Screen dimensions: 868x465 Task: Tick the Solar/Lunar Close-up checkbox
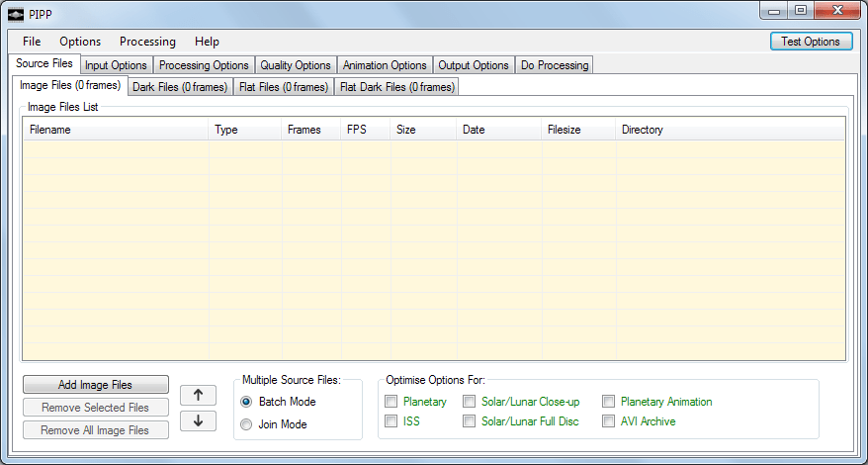pyautogui.click(x=470, y=402)
